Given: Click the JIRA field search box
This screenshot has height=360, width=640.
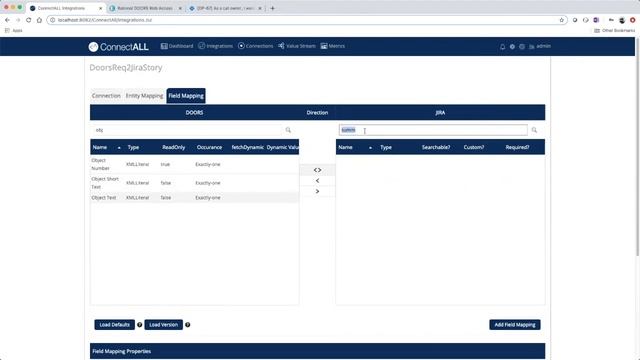Looking at the screenshot, I should (433, 130).
